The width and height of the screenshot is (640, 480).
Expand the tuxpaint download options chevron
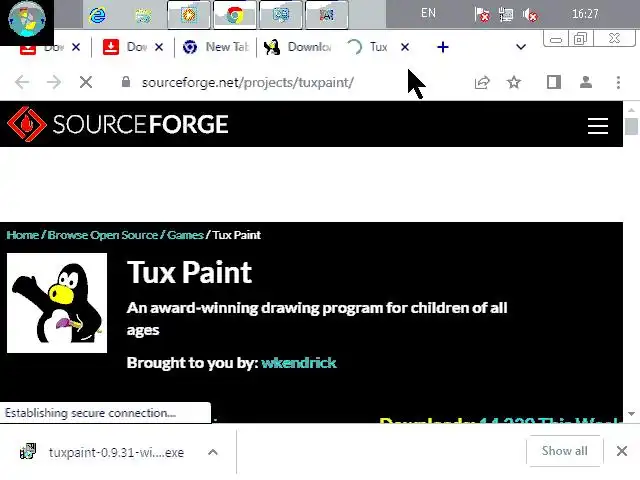click(213, 452)
